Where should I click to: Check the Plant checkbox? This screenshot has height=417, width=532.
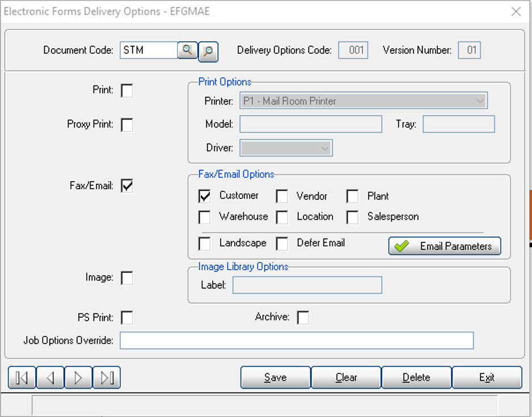pos(353,196)
